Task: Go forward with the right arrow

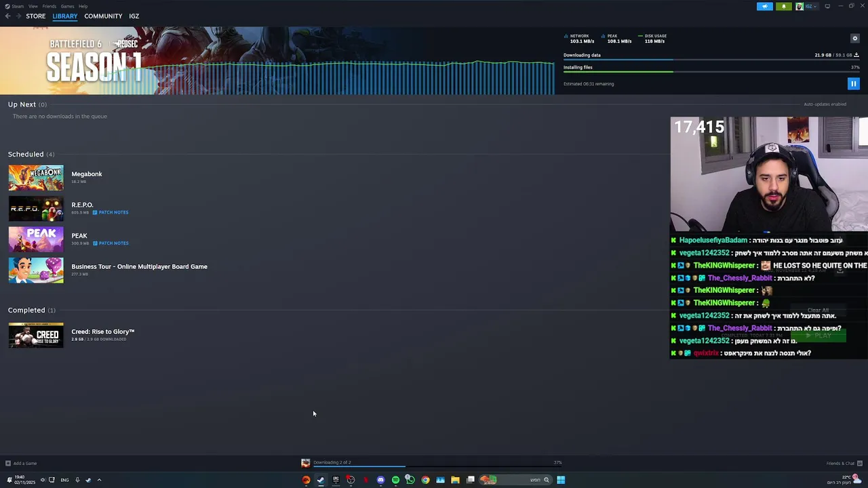Action: [18, 16]
